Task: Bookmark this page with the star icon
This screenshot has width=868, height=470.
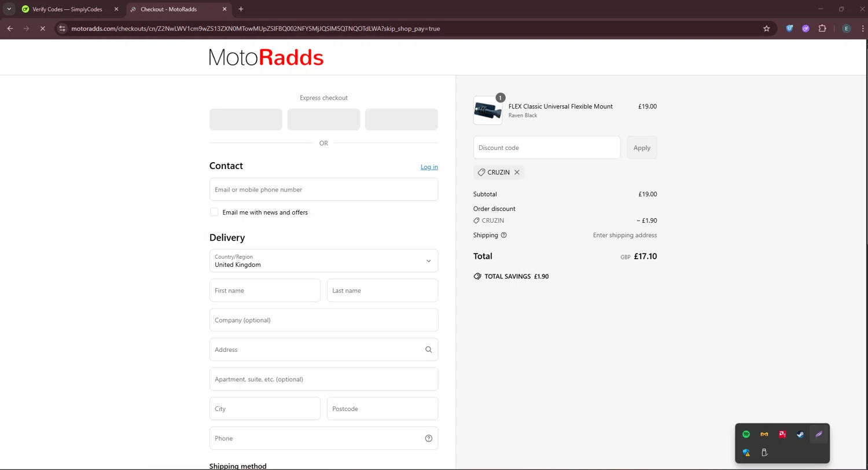Action: pos(767,28)
